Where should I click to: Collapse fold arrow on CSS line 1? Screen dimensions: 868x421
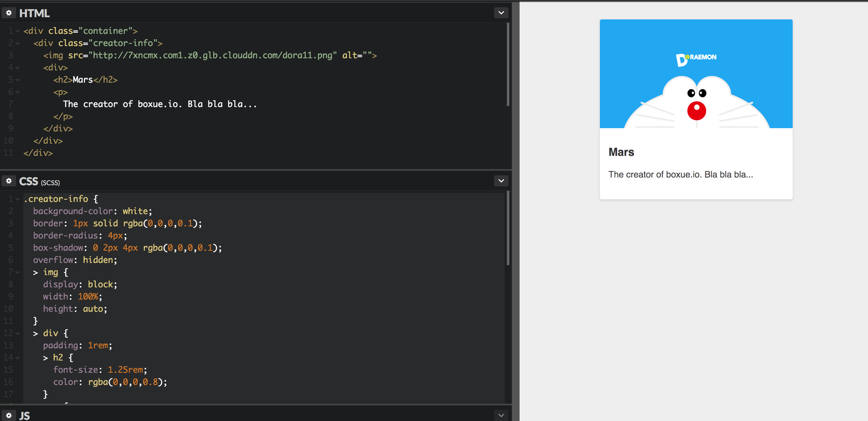pos(18,199)
